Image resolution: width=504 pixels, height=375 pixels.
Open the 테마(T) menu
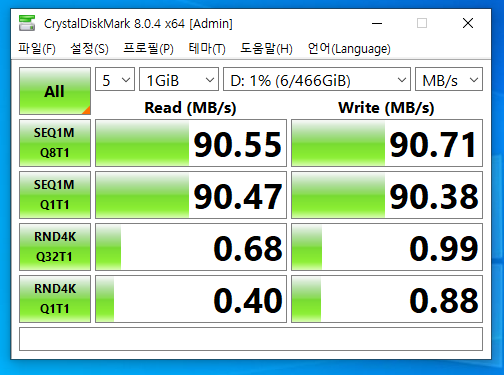tap(207, 49)
